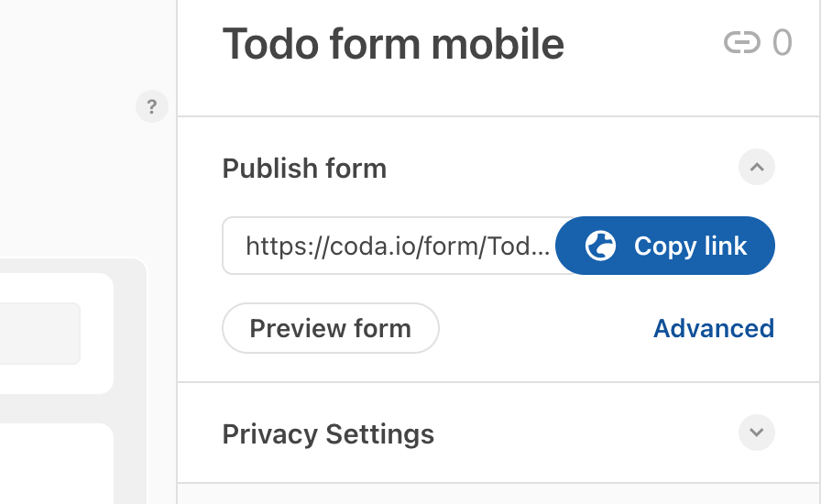Click the globe icon in Copy link

(600, 246)
